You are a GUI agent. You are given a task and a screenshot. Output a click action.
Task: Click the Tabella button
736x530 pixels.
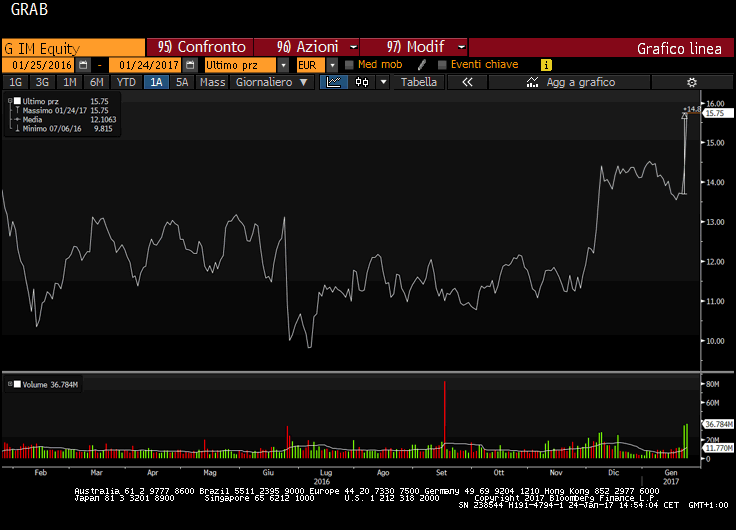click(419, 82)
